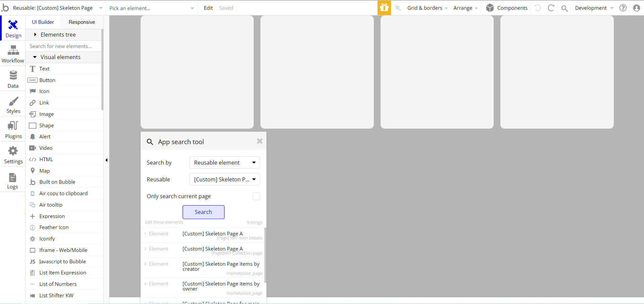Click the Search for new elements field
This screenshot has height=304, width=644.
click(63, 46)
